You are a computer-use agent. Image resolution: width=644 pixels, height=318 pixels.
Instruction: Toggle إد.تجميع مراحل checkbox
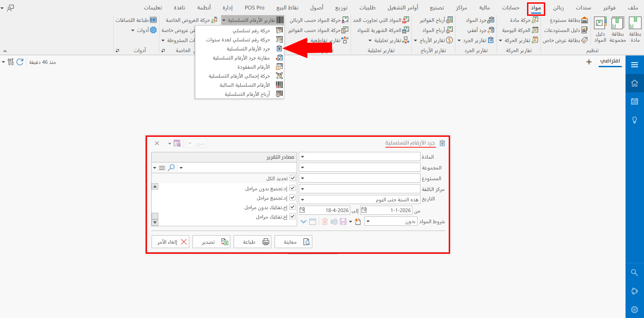point(292,198)
